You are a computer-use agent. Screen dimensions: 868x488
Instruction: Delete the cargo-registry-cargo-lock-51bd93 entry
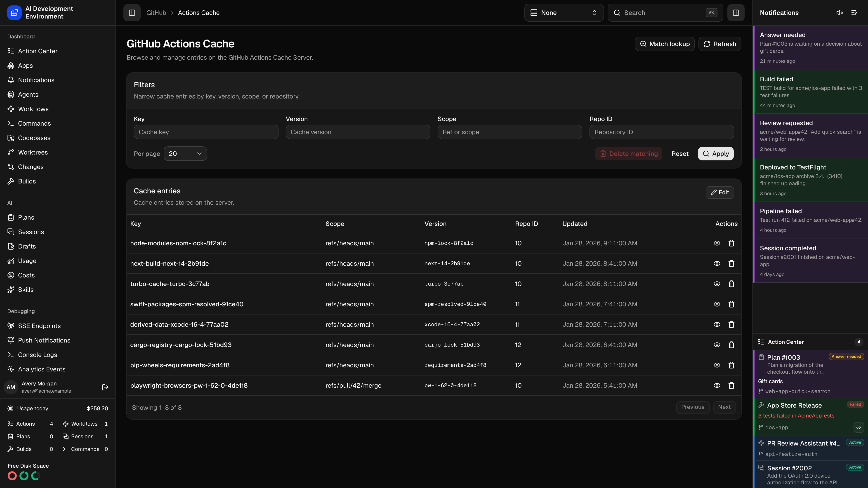tap(731, 345)
